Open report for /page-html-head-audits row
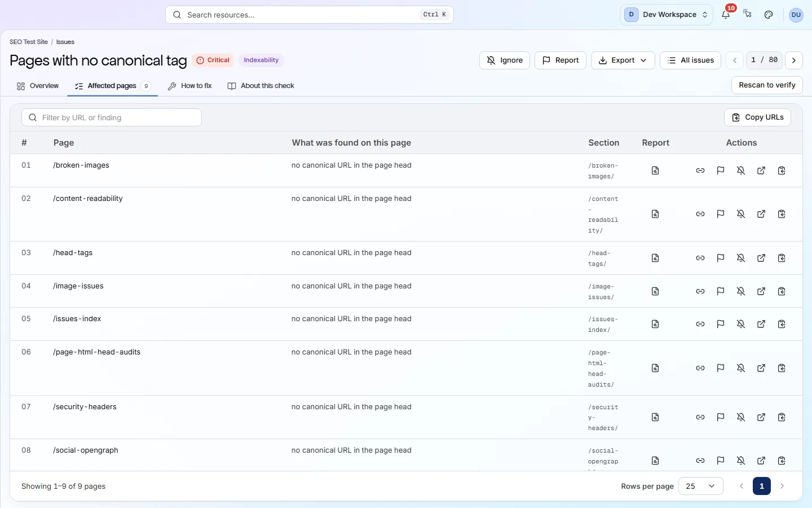 (655, 368)
